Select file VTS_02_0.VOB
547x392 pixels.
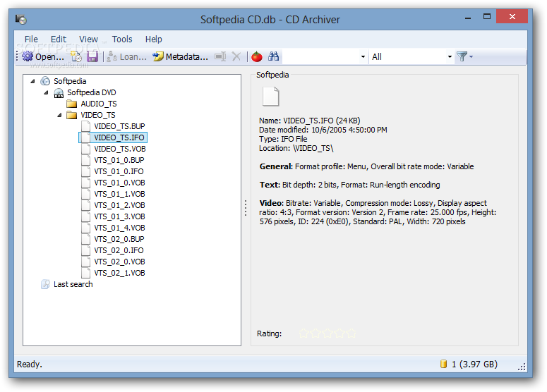(119, 262)
